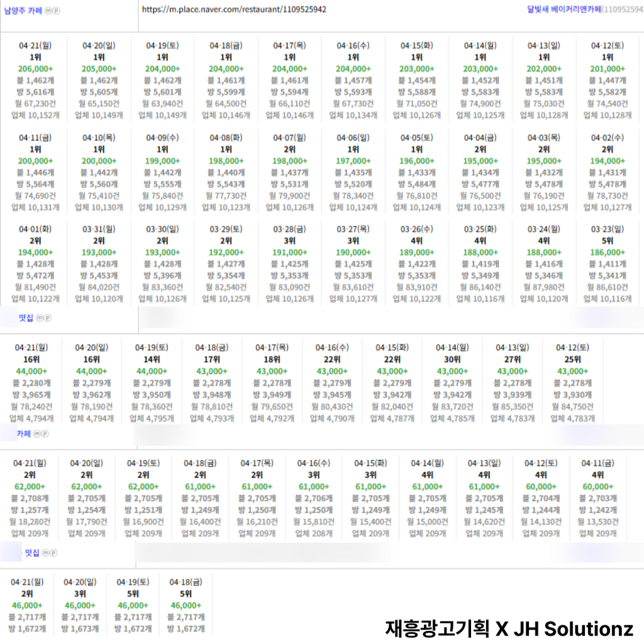Open the 카페 keyword link above the 62,000+ table
Viewport: 644px width, 644px height.
[x=23, y=434]
